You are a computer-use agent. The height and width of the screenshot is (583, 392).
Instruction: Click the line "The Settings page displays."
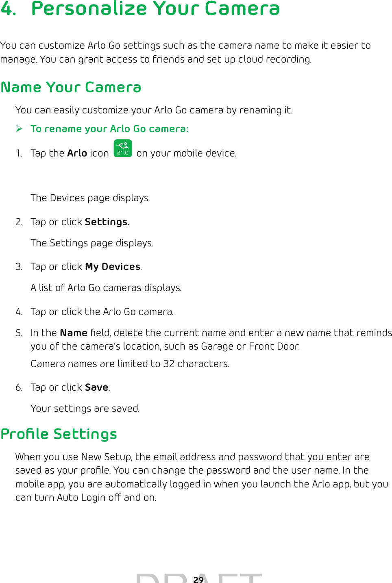pyautogui.click(x=92, y=243)
